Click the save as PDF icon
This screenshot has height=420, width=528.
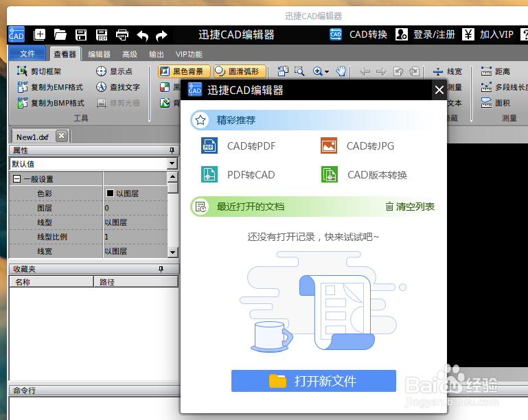(102, 35)
